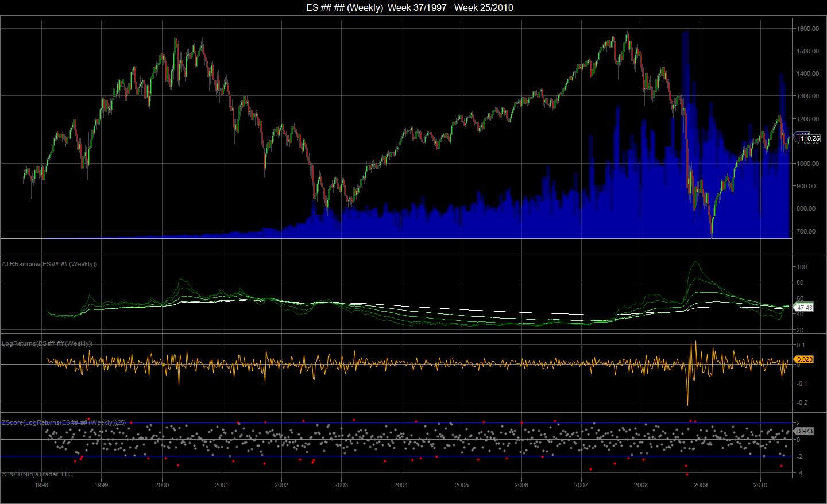Select the ATRRainbow(ES ##-## (Weekly)) indicator label
Screen dimensions: 827x504
click(49, 264)
